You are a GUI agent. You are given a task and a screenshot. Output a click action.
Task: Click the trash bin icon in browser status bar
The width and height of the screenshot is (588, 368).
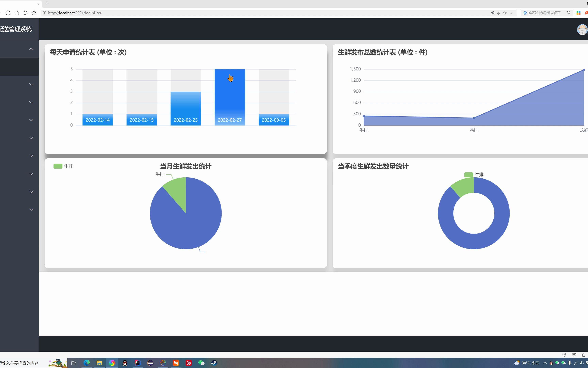click(x=584, y=355)
